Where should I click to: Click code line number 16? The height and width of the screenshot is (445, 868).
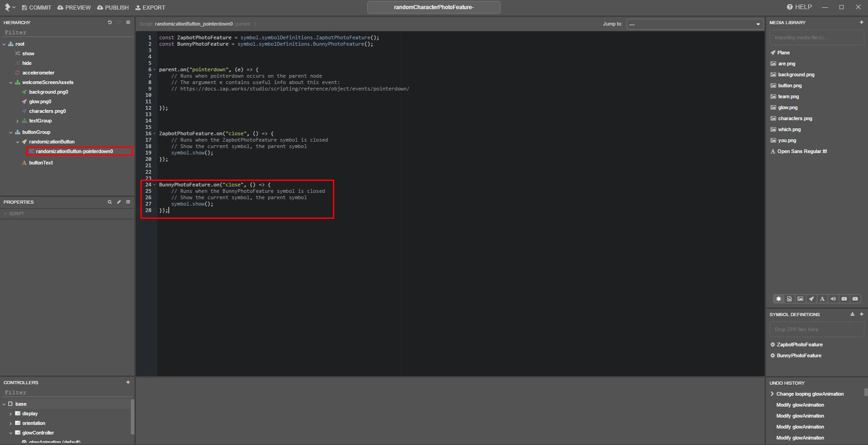(x=148, y=133)
